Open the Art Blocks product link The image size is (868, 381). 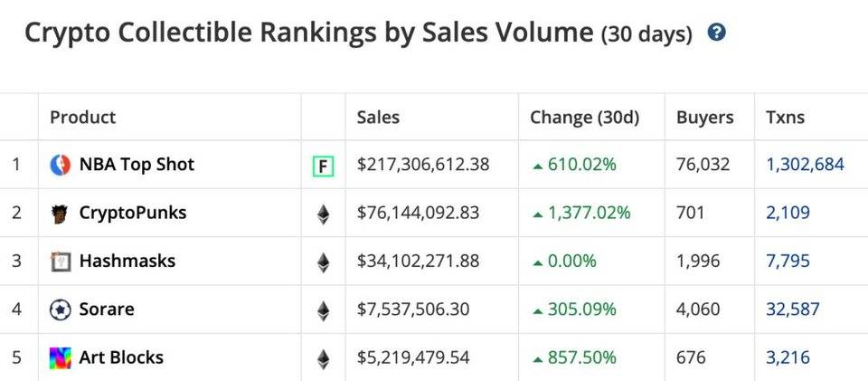(121, 357)
